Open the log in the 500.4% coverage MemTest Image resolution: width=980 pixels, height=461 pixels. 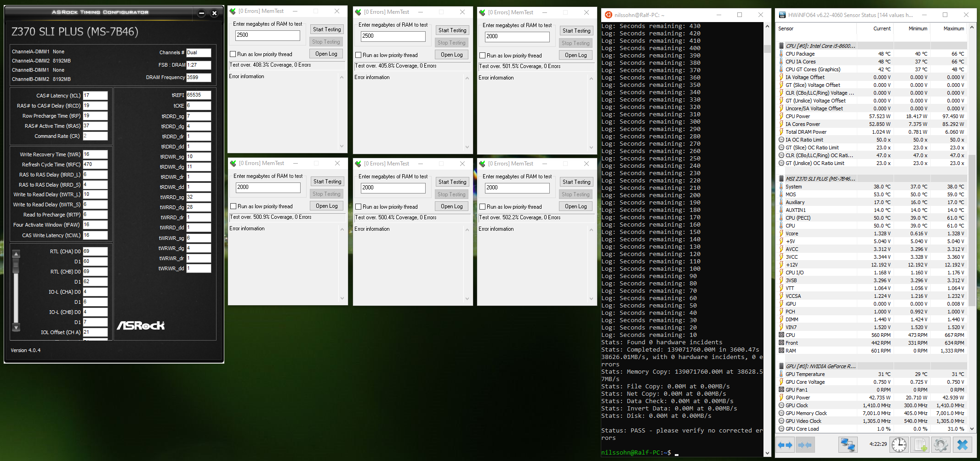point(452,206)
